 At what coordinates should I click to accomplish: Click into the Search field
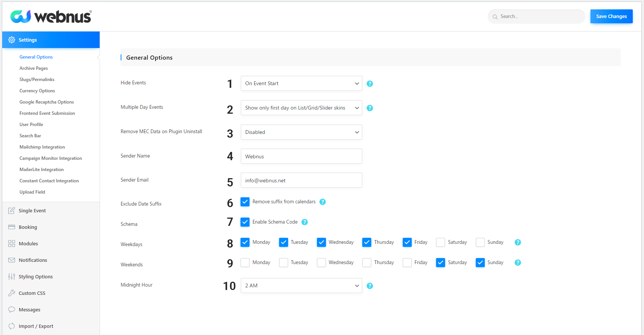536,17
